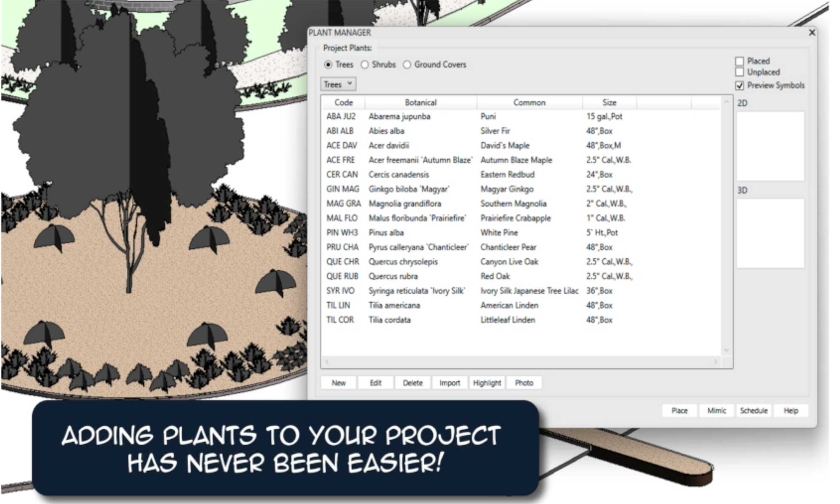
Task: Click the Place button
Action: [679, 410]
